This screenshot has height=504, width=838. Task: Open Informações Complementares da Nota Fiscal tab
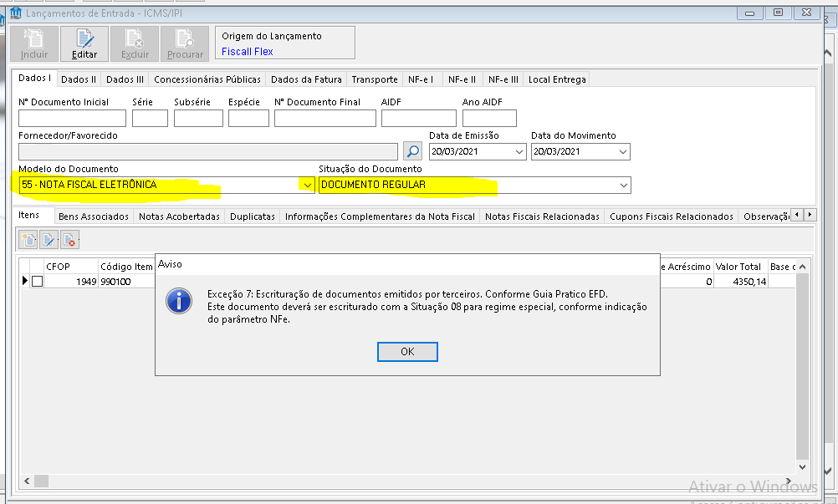click(x=380, y=216)
